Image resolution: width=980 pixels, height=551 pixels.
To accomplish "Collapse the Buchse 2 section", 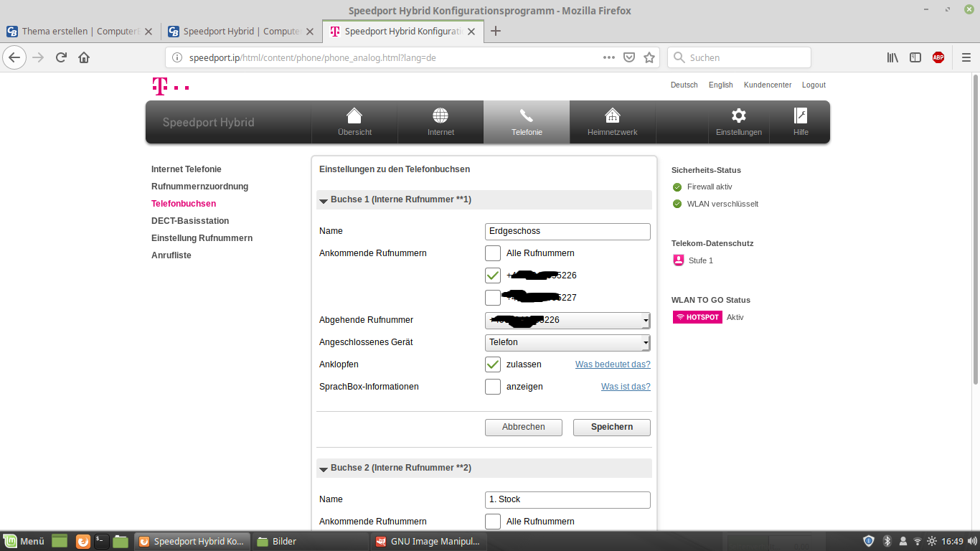I will 324,468.
